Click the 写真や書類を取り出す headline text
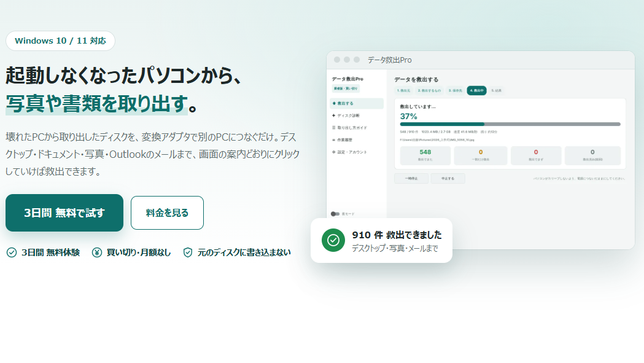The width and height of the screenshot is (644, 363). pos(97,103)
